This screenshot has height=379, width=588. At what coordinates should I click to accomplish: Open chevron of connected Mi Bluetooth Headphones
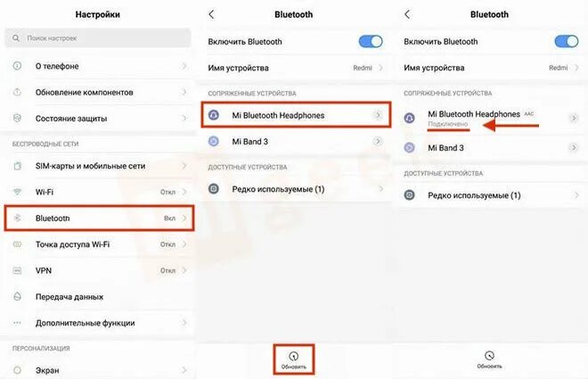click(x=574, y=119)
